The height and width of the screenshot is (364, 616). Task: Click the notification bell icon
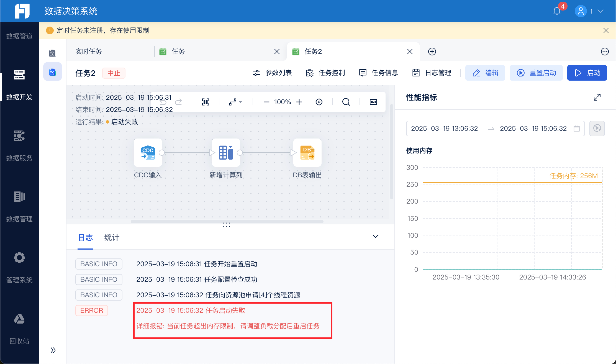[557, 11]
